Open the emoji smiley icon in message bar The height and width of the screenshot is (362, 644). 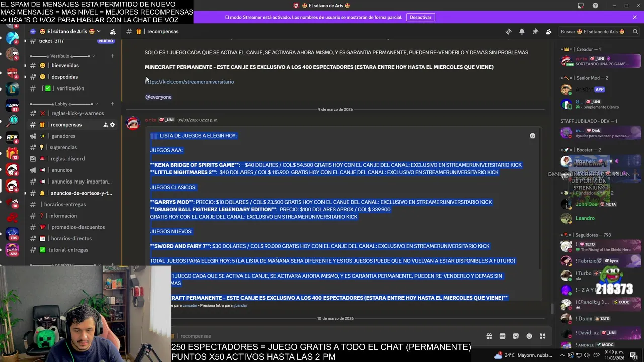coord(529,336)
